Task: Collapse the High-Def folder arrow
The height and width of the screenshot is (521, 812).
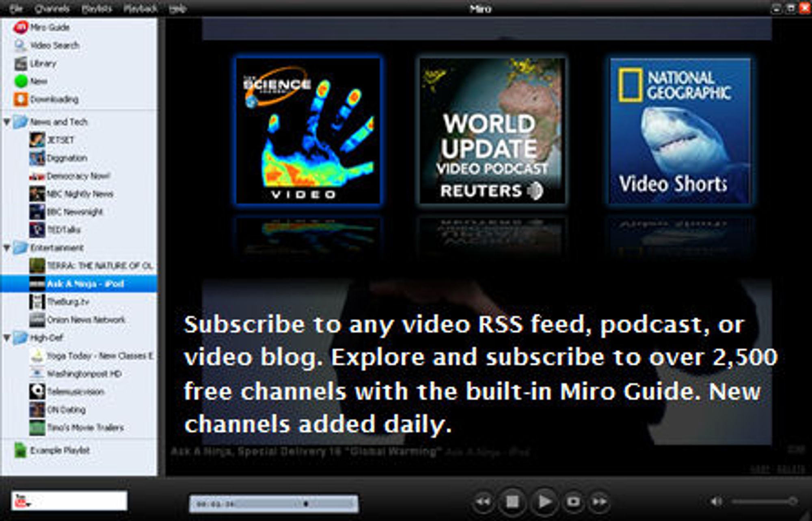Action: click(x=6, y=337)
